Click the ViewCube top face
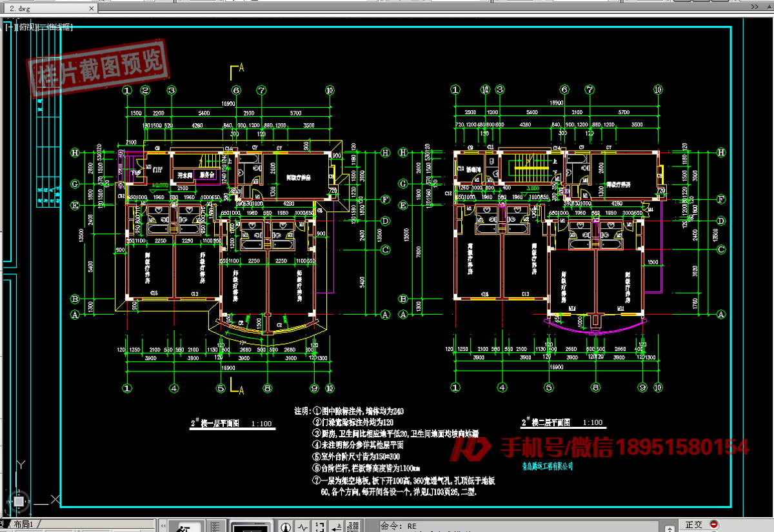Image resolution: width=774 pixels, height=532 pixels. [x=19, y=501]
